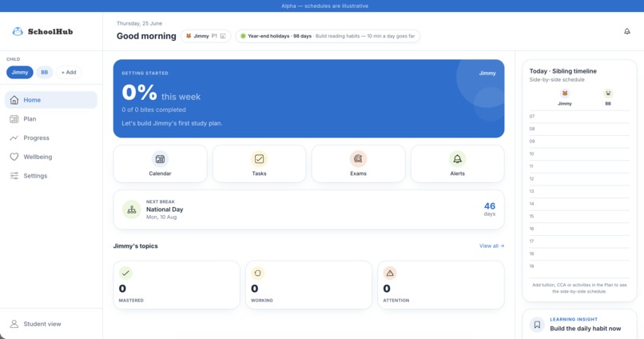Viewport: 644px width, 339px height.
Task: Click the 'Today · Sibling timeline' heading
Action: click(x=563, y=71)
